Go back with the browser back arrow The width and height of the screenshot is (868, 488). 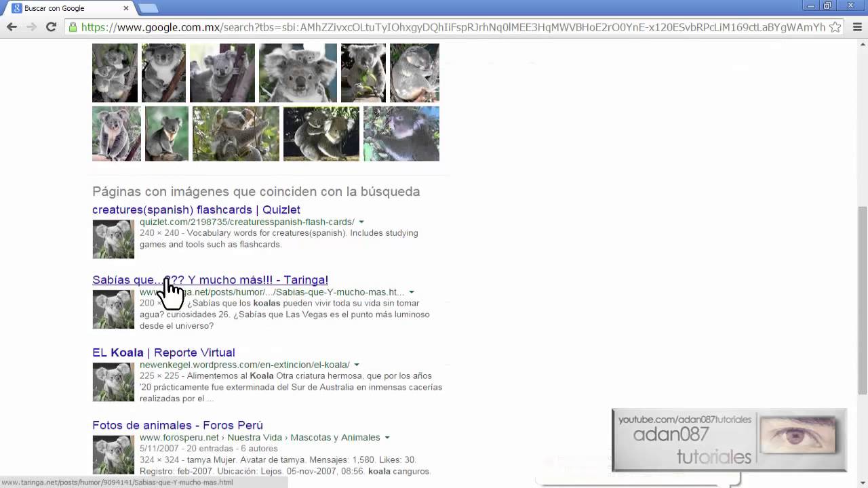pos(12,27)
